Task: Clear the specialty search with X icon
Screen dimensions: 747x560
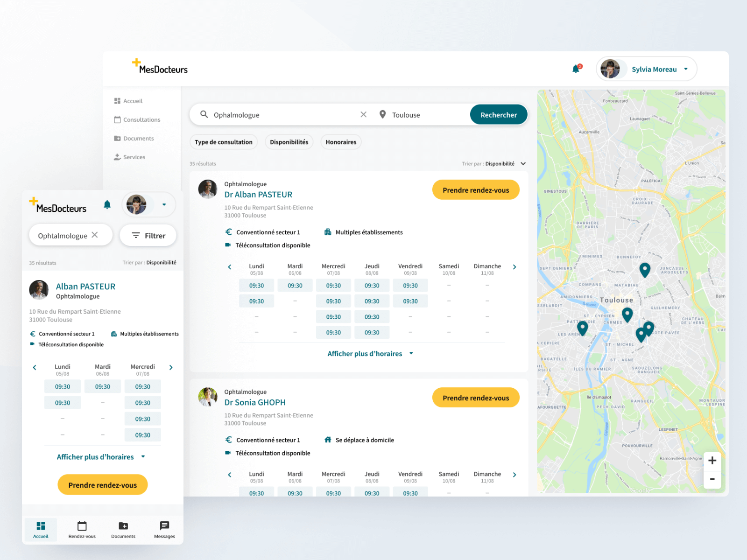Action: (x=363, y=114)
